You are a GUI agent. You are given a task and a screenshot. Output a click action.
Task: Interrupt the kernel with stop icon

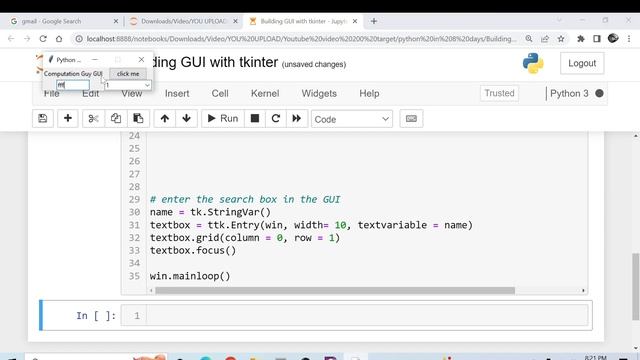(255, 118)
